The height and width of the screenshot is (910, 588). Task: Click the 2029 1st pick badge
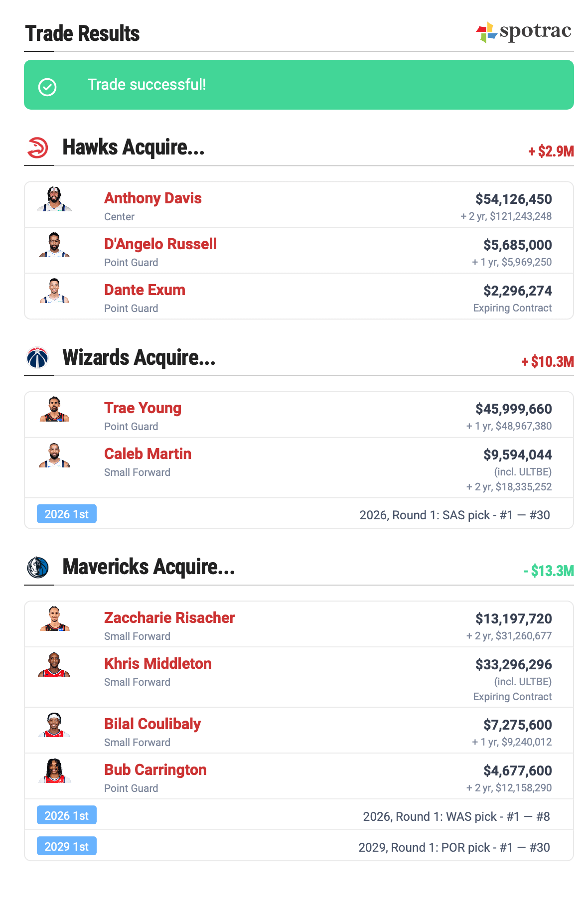[67, 847]
